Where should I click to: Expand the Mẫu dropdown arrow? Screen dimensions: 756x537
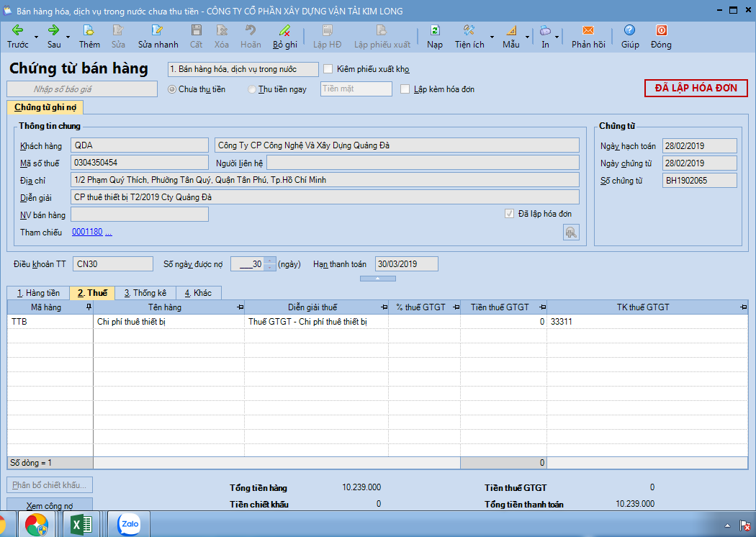tap(527, 37)
